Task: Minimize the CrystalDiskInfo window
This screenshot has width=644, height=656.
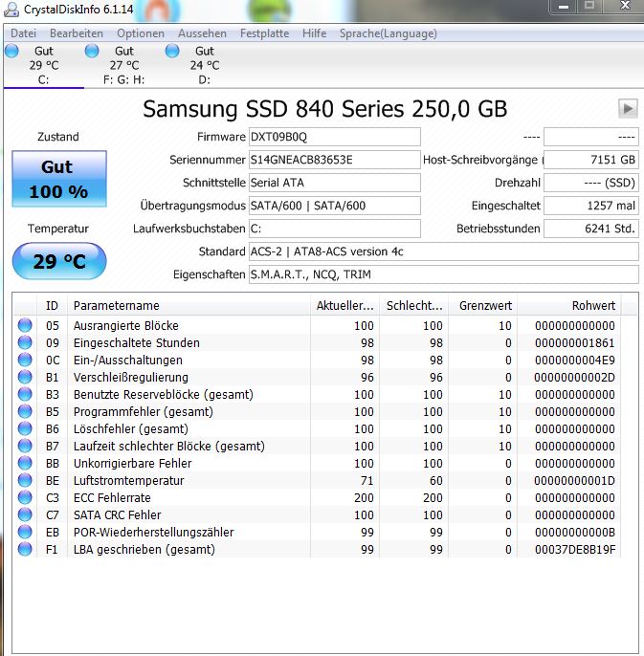Action: tap(564, 7)
